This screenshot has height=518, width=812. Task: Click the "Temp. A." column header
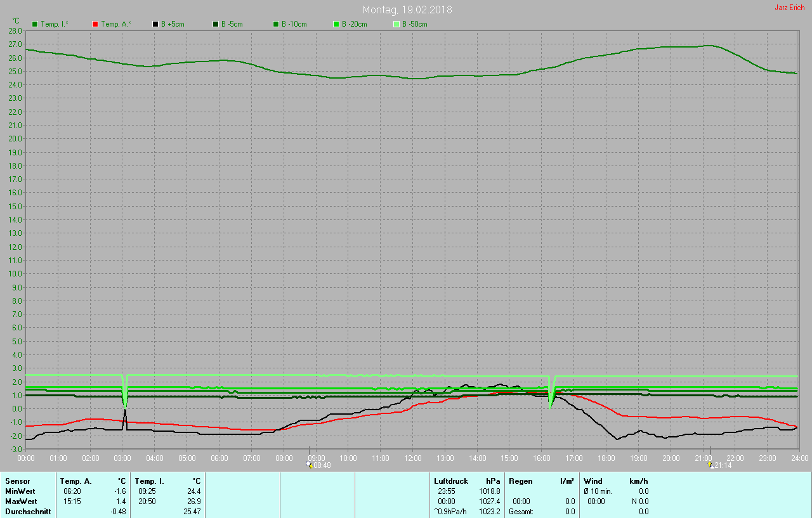coord(75,481)
